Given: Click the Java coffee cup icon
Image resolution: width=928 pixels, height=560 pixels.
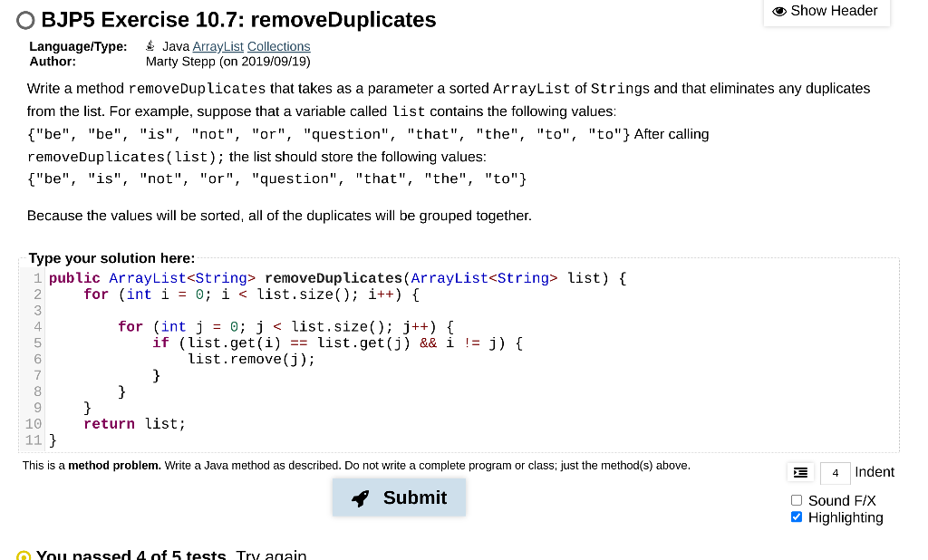Looking at the screenshot, I should (150, 45).
